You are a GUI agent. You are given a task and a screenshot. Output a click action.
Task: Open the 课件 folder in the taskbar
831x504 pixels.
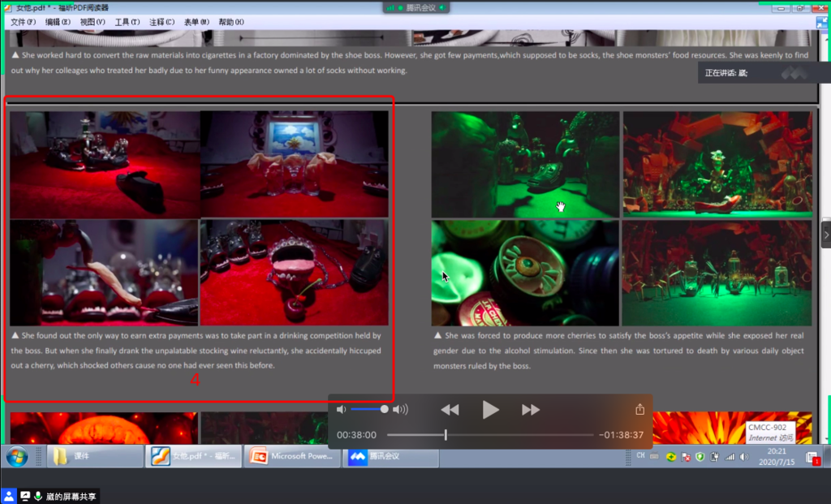[95, 456]
